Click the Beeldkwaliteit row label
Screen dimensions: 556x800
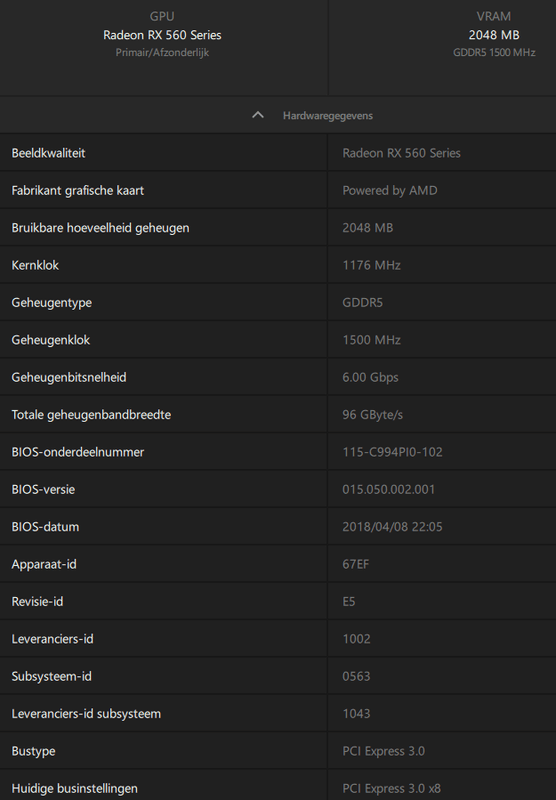pyautogui.click(x=48, y=153)
